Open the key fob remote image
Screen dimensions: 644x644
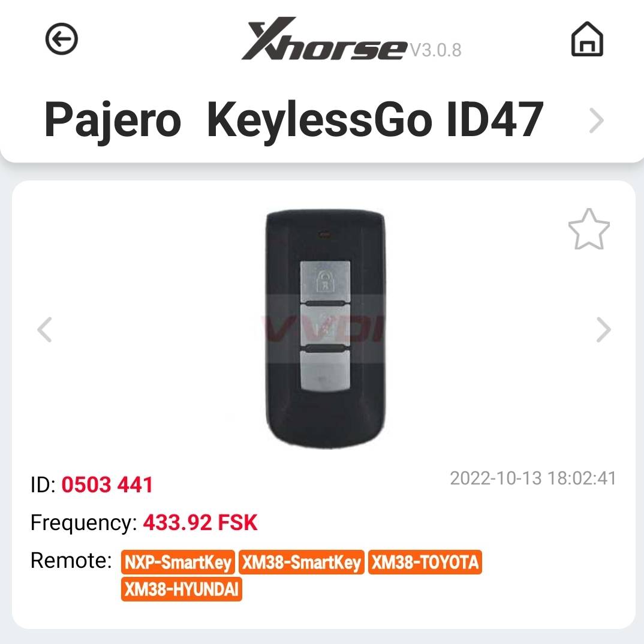pos(325,329)
